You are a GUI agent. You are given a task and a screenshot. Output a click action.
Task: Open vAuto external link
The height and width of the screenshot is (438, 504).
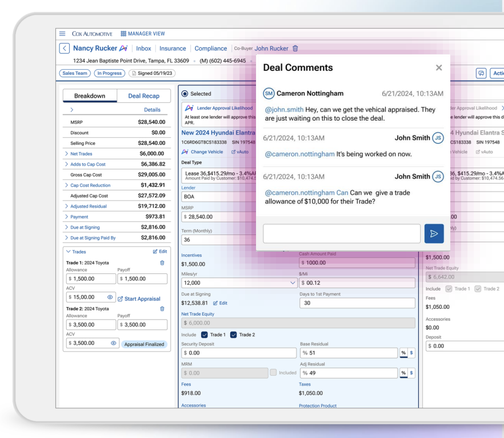(x=240, y=152)
